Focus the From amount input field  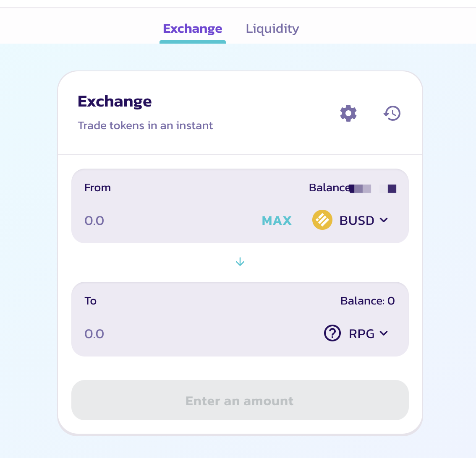167,221
